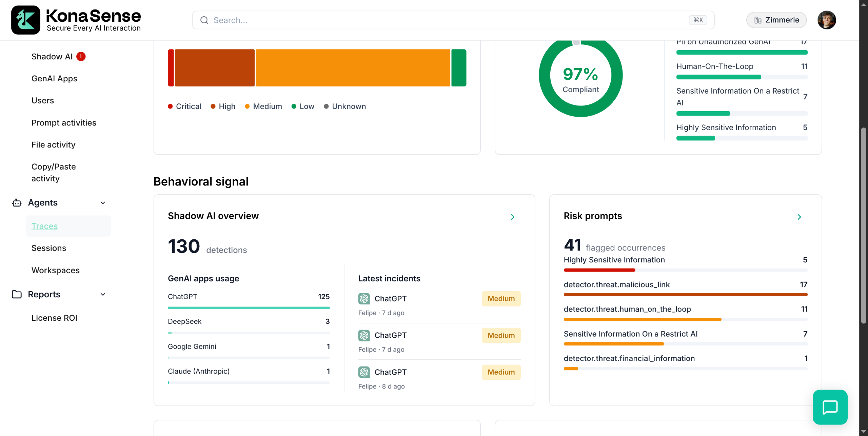868x436 pixels.
Task: Click the orange Medium severity bar segment
Action: tap(353, 68)
